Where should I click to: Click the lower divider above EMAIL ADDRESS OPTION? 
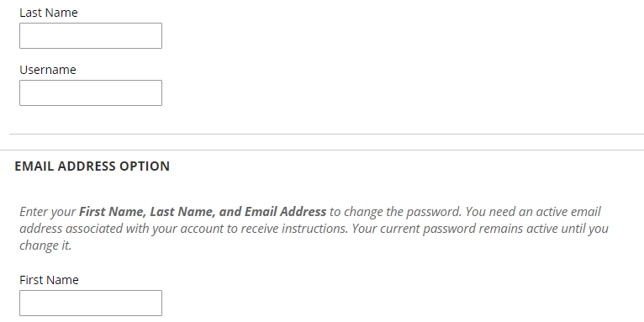click(322, 150)
